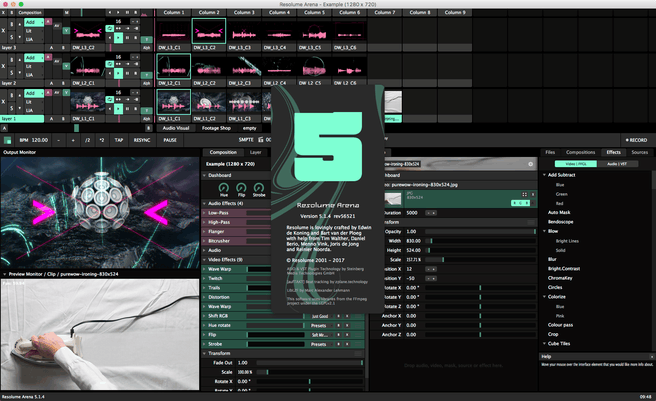656x401 pixels.
Task: Click the RECORD button
Action: coord(635,140)
